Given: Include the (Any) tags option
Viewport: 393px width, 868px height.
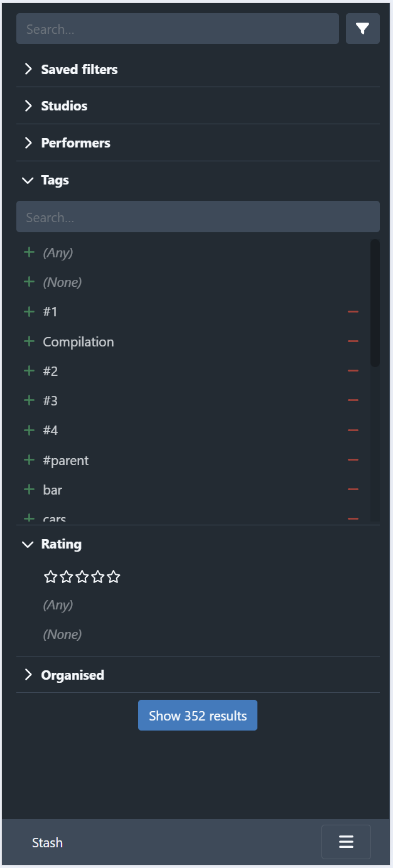Looking at the screenshot, I should tap(29, 252).
